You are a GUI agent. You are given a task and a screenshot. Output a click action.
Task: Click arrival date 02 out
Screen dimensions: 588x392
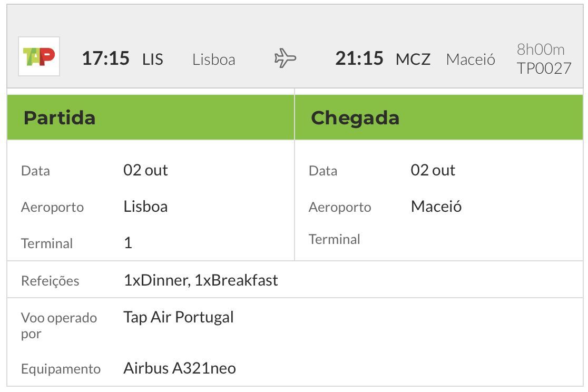tap(433, 170)
